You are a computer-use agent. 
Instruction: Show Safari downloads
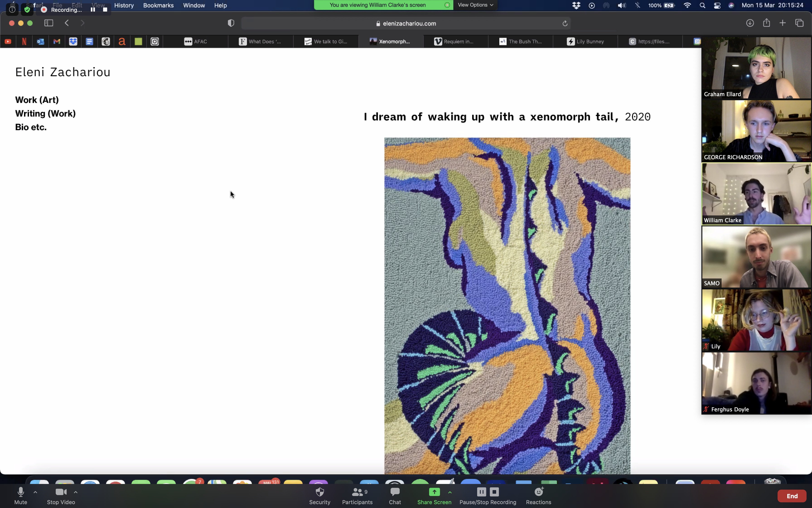[x=750, y=23]
